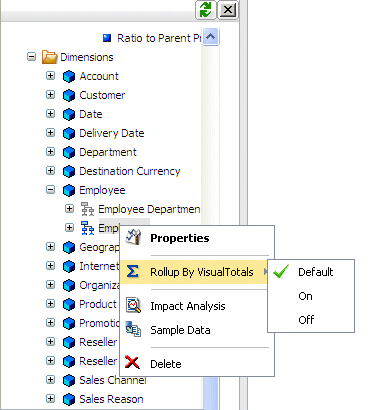Choose Delete in the context menu

(x=166, y=364)
